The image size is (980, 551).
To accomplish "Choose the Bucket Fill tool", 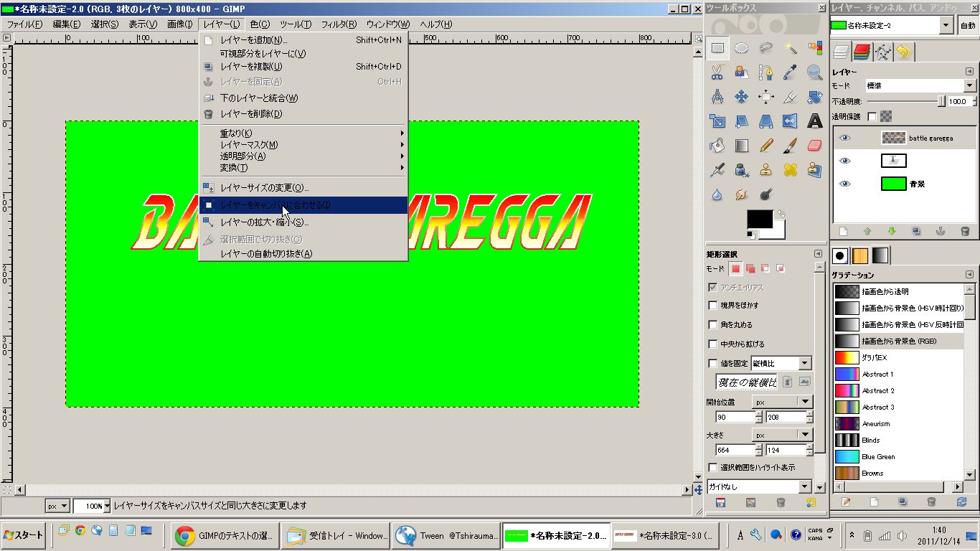I will [x=717, y=146].
